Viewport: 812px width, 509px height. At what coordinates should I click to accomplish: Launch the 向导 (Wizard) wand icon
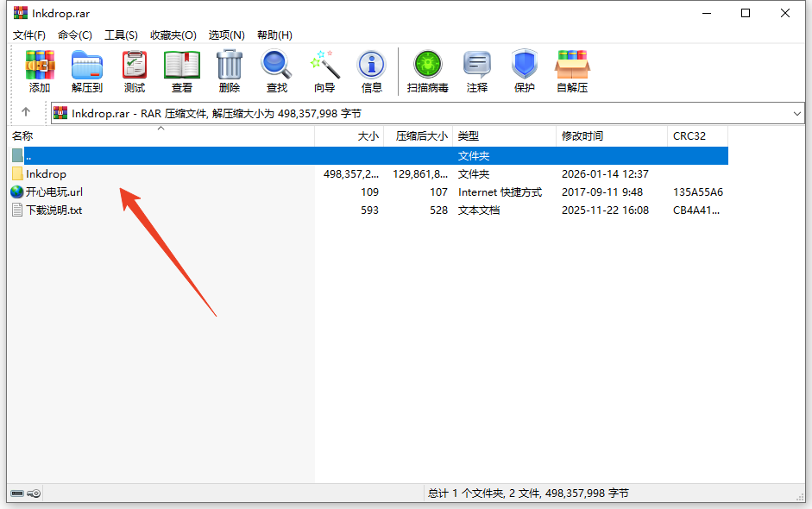[324, 71]
